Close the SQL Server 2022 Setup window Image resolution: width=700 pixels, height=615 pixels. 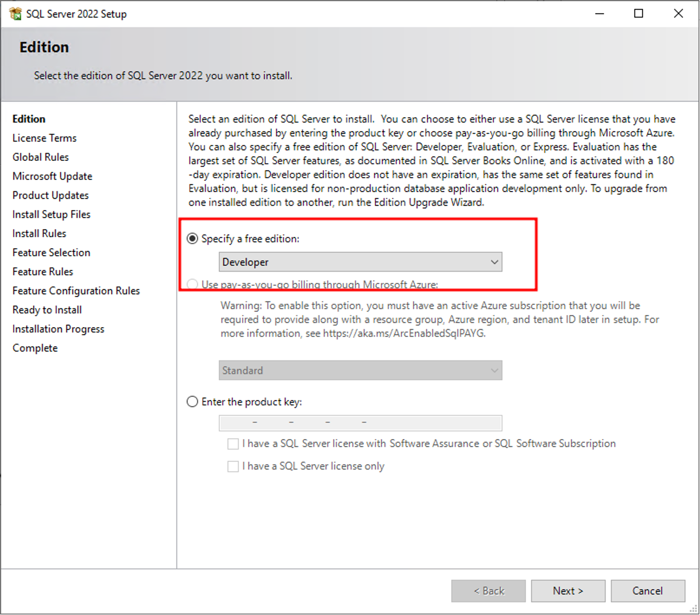click(679, 14)
